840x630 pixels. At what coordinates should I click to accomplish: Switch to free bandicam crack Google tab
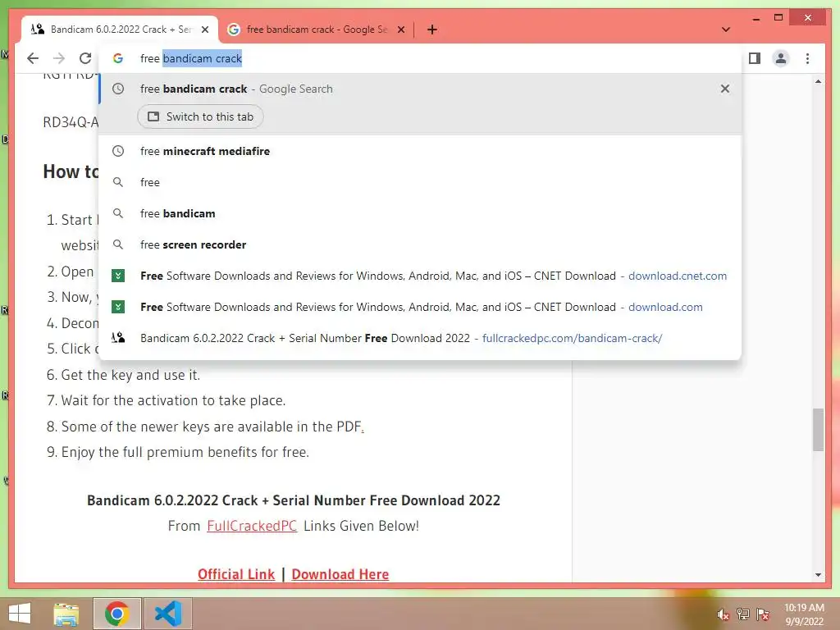(x=316, y=30)
